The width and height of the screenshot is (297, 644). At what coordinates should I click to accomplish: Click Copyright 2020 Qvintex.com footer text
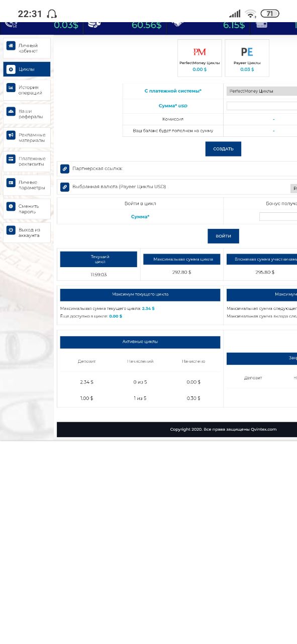tap(223, 429)
